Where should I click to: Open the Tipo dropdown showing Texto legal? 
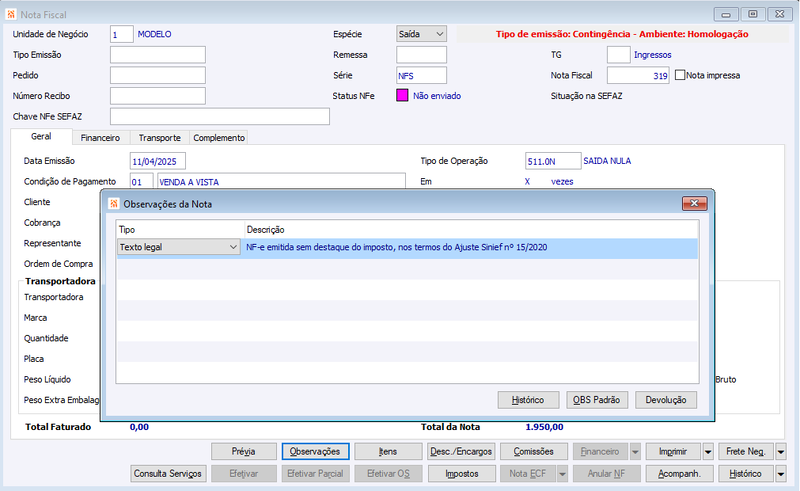coord(179,247)
